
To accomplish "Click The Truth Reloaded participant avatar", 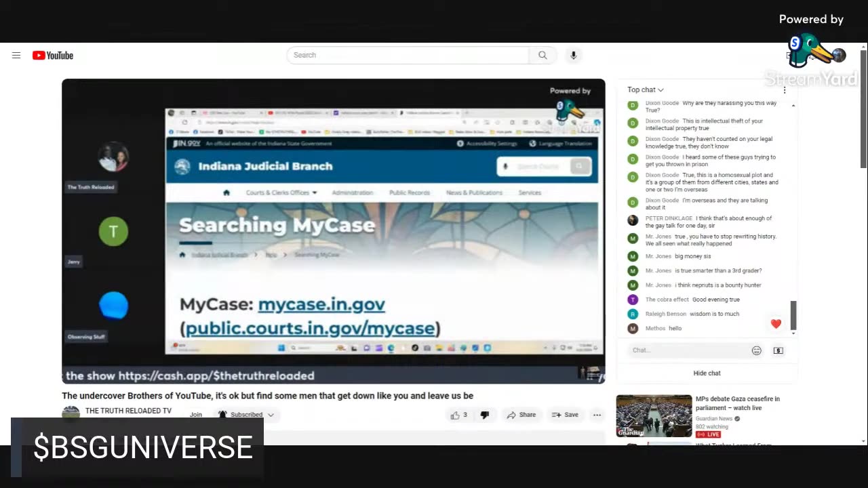I will tap(113, 157).
